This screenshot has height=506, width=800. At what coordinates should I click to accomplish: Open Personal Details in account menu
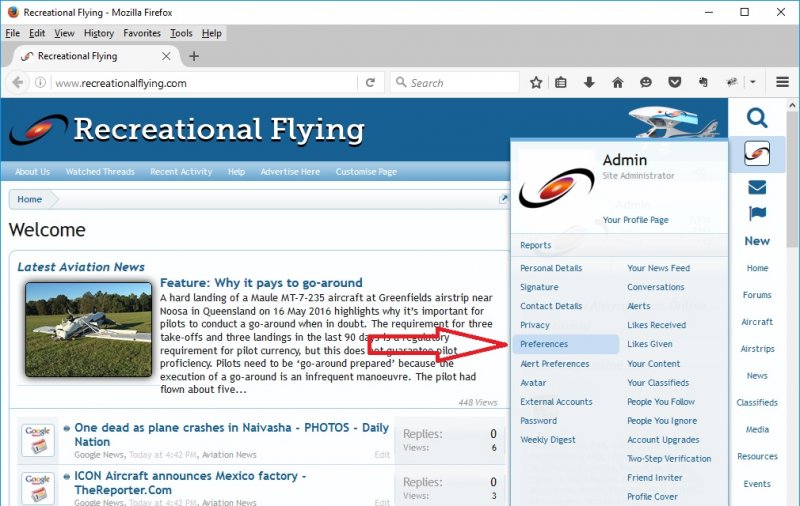[551, 268]
